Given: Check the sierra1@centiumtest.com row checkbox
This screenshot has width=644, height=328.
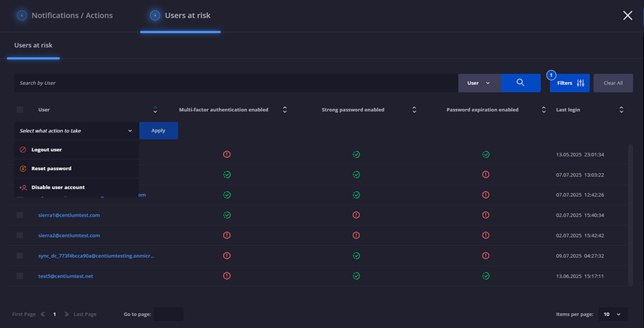Looking at the screenshot, I should coord(20,215).
